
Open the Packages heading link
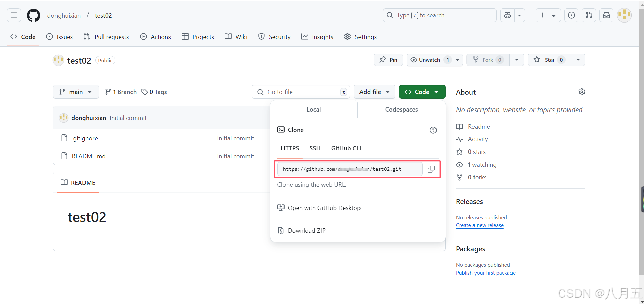[470, 249]
